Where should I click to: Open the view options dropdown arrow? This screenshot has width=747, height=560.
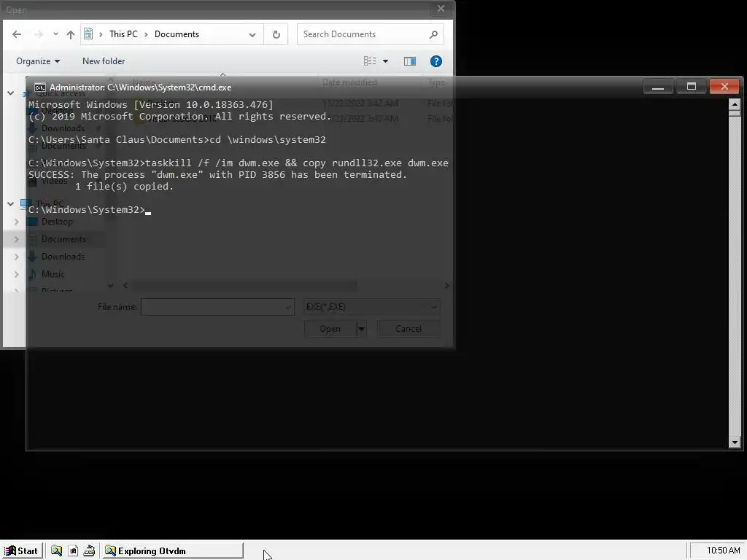click(x=385, y=61)
